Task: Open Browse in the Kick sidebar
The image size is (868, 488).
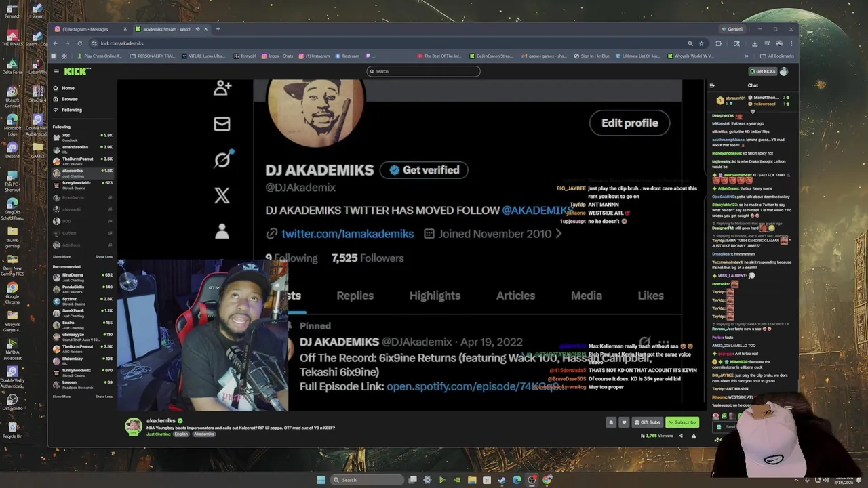Action: [x=69, y=99]
